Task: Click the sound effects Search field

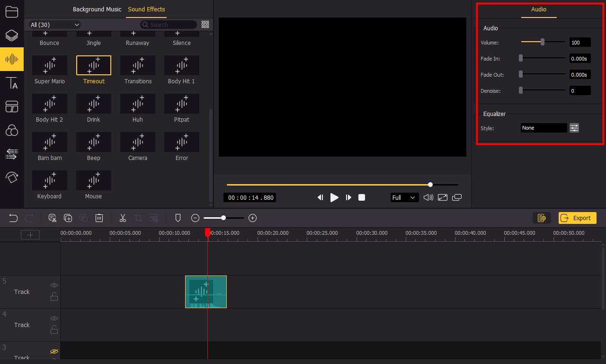Action: pyautogui.click(x=169, y=25)
